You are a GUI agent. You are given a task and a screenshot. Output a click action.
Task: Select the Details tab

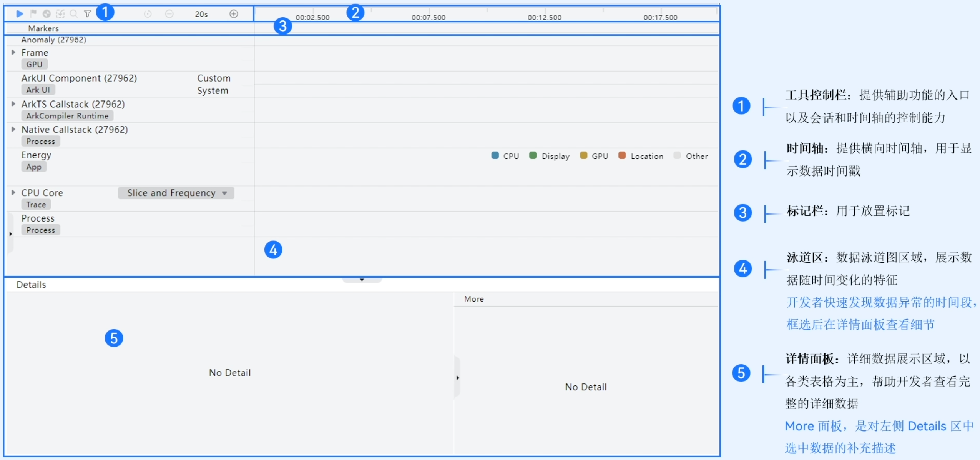point(31,285)
